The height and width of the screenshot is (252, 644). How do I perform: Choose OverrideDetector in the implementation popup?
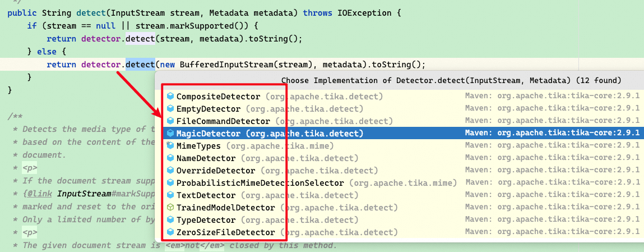216,171
